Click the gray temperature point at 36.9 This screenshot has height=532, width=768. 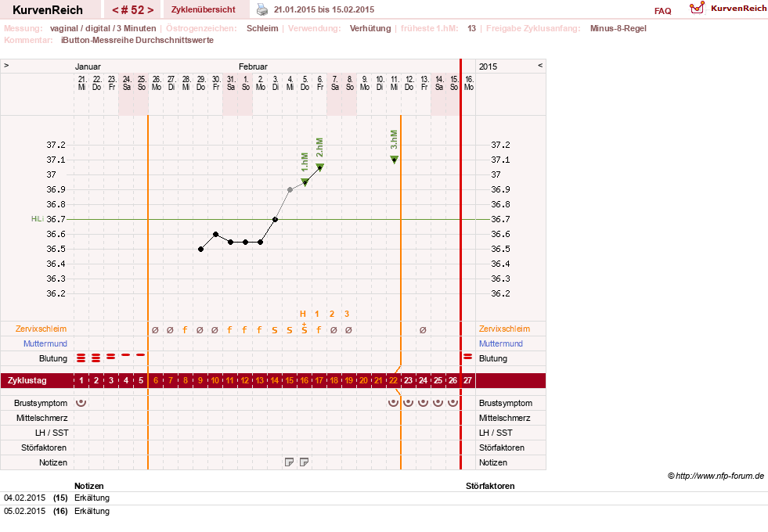[290, 190]
